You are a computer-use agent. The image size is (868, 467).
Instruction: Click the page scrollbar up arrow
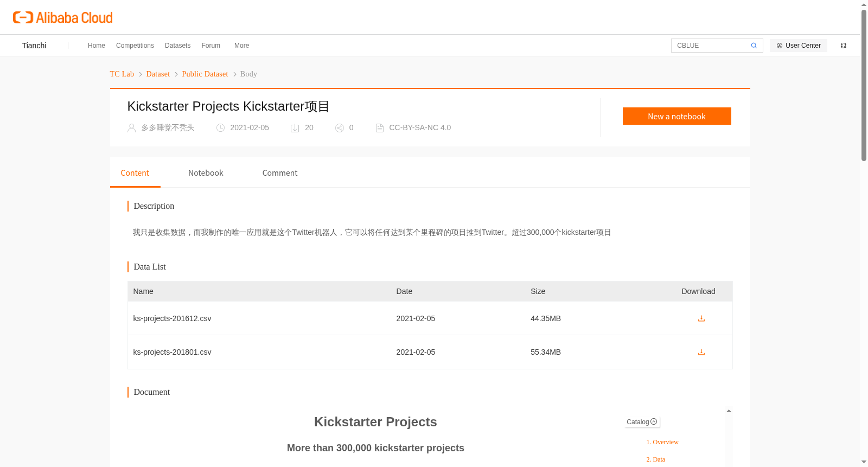point(864,4)
